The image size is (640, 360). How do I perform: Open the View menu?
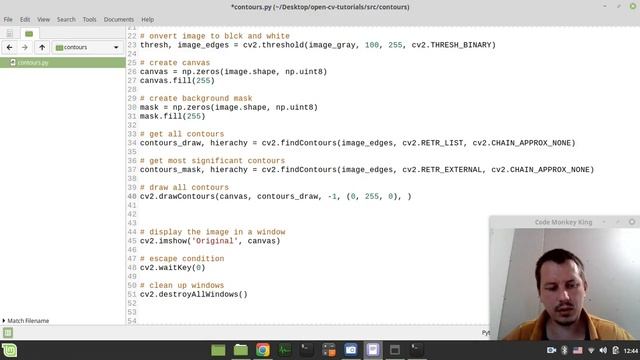coord(43,19)
